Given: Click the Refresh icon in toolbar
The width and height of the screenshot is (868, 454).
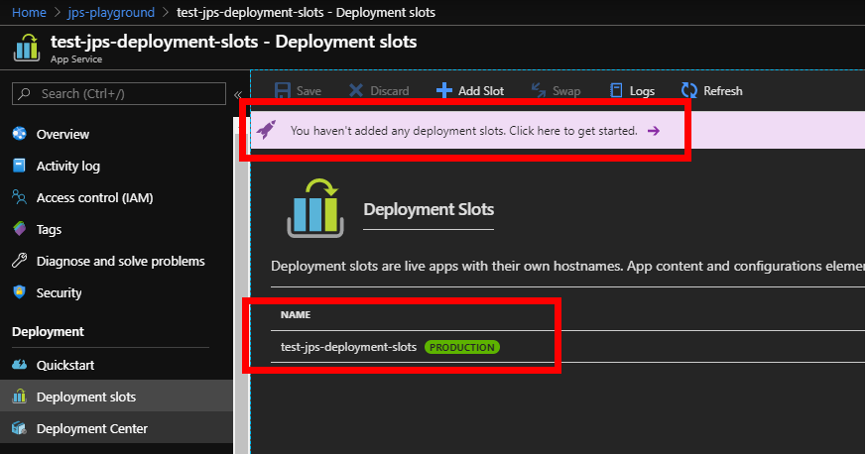Looking at the screenshot, I should [x=688, y=91].
